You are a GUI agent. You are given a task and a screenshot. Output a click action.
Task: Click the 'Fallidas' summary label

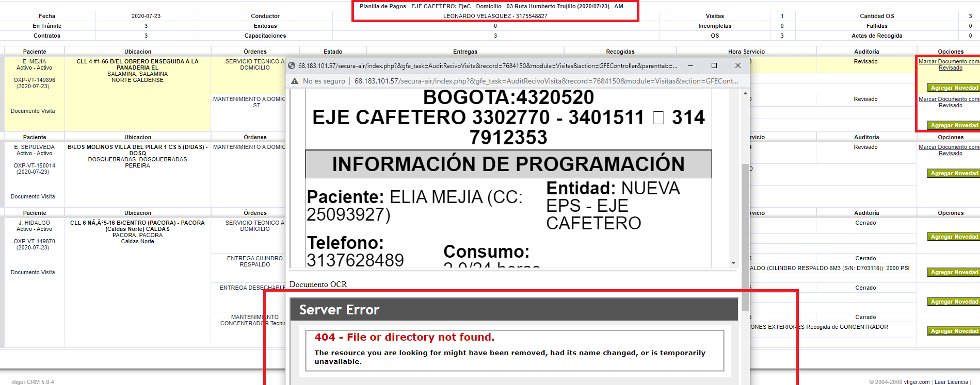pyautogui.click(x=877, y=26)
